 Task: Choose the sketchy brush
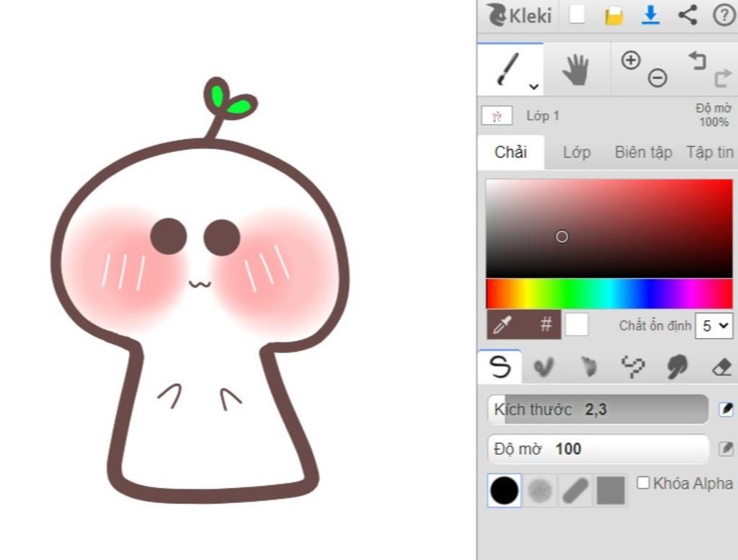[x=588, y=367]
